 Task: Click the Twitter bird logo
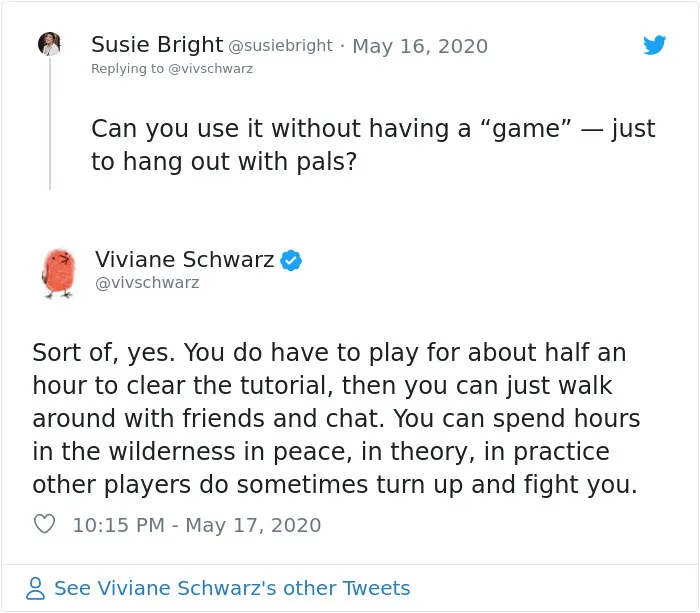coord(654,45)
